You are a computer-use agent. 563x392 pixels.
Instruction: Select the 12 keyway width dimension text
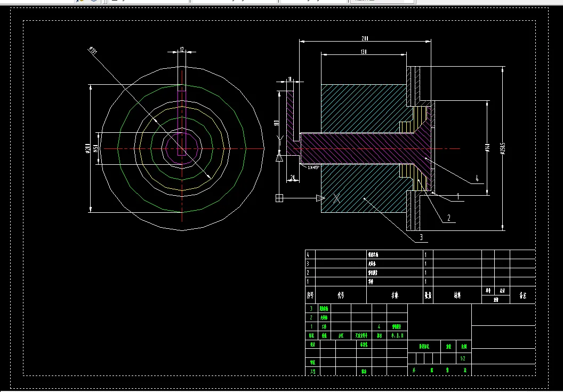(x=182, y=49)
